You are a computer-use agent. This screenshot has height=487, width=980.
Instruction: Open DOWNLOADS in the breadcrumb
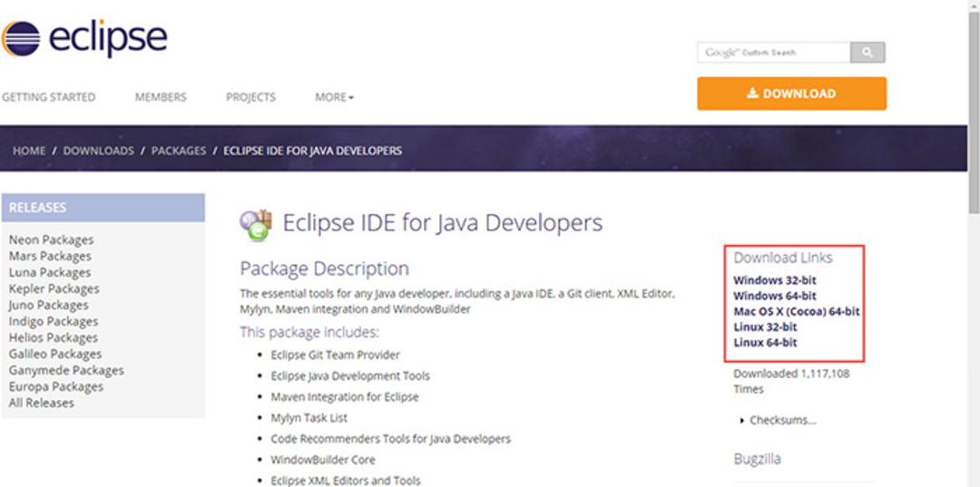[99, 151]
